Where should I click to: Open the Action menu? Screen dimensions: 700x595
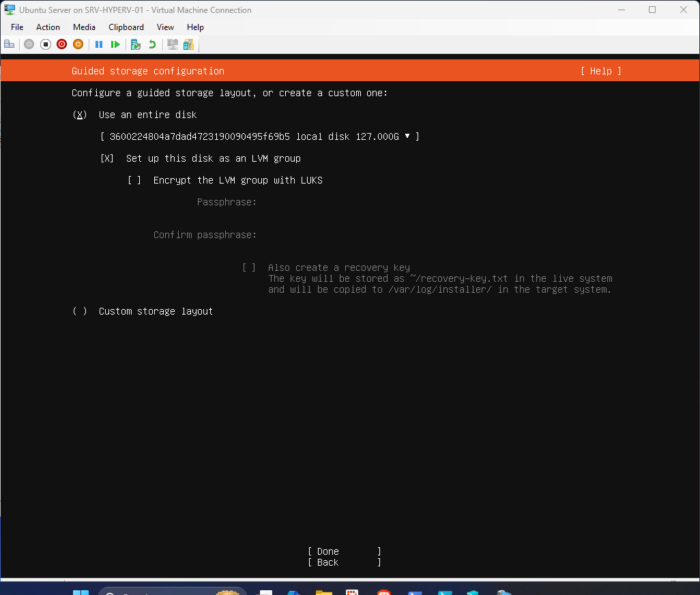(48, 27)
